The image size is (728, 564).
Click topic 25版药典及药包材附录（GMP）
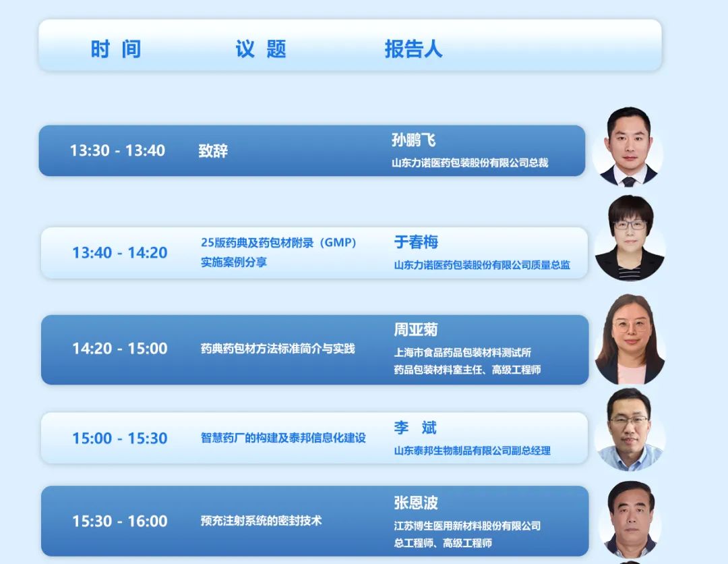coord(278,242)
